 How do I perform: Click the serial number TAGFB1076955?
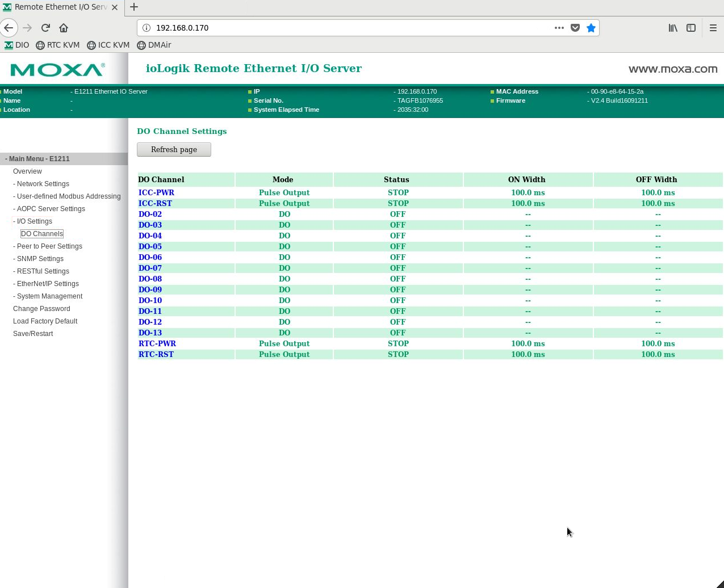(420, 100)
